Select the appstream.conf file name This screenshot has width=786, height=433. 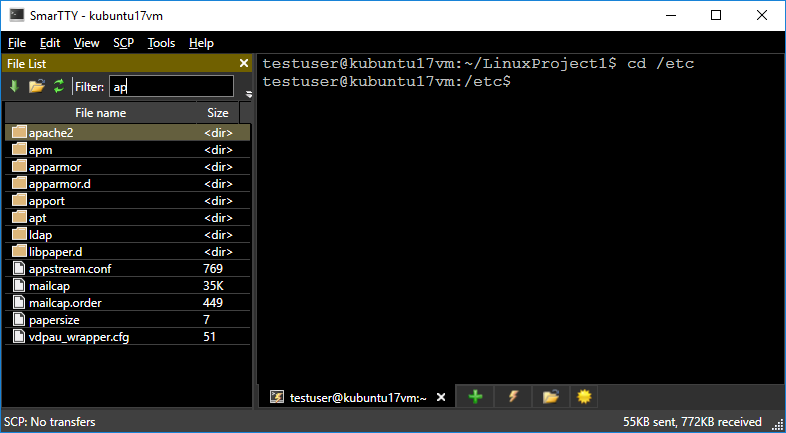[x=70, y=269]
